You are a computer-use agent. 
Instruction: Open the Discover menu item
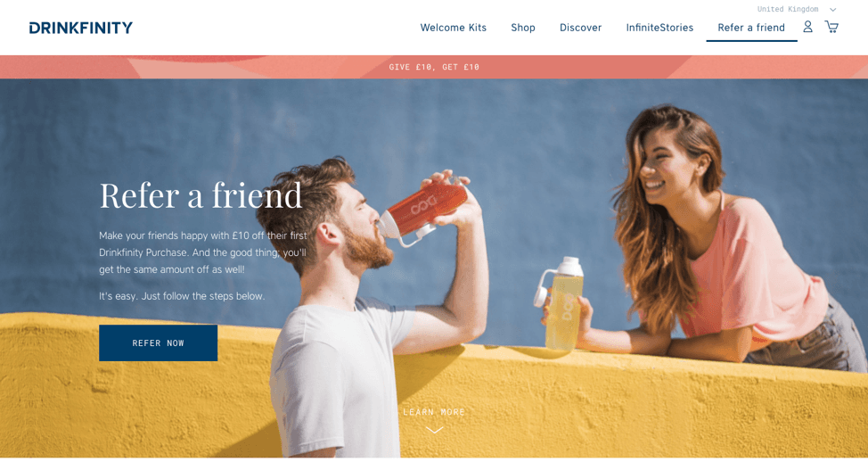[x=580, y=28]
